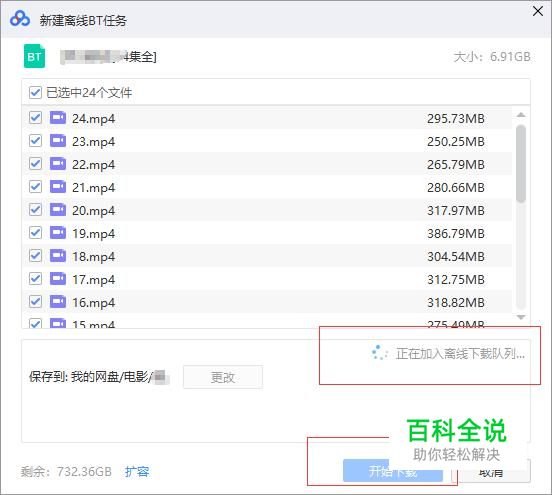Click the 开始下载 start download button

tap(393, 471)
